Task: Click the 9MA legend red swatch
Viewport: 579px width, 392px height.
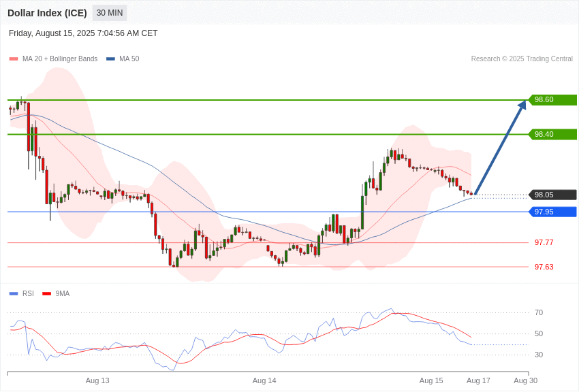Action: (47, 293)
